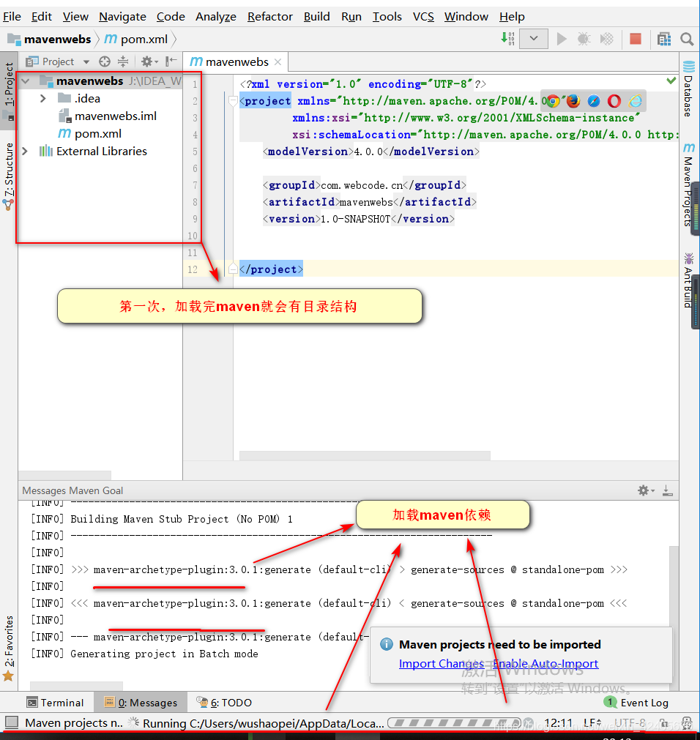Click the 12:11 cursor position indicator

[x=559, y=723]
